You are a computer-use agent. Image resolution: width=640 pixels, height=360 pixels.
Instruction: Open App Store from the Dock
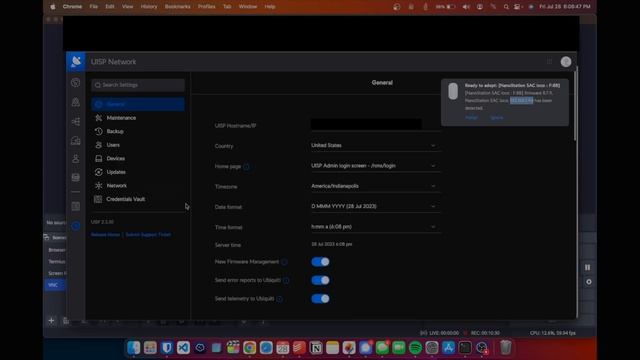(448, 347)
